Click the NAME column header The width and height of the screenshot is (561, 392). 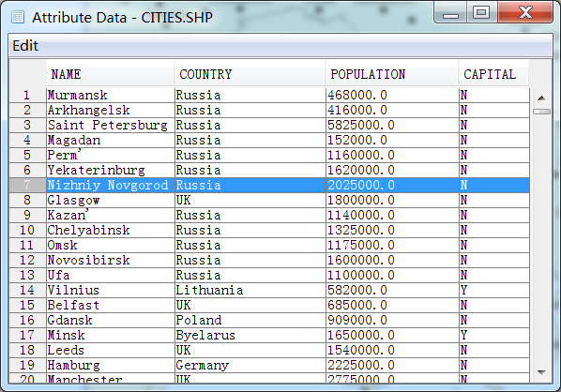pyautogui.click(x=110, y=74)
